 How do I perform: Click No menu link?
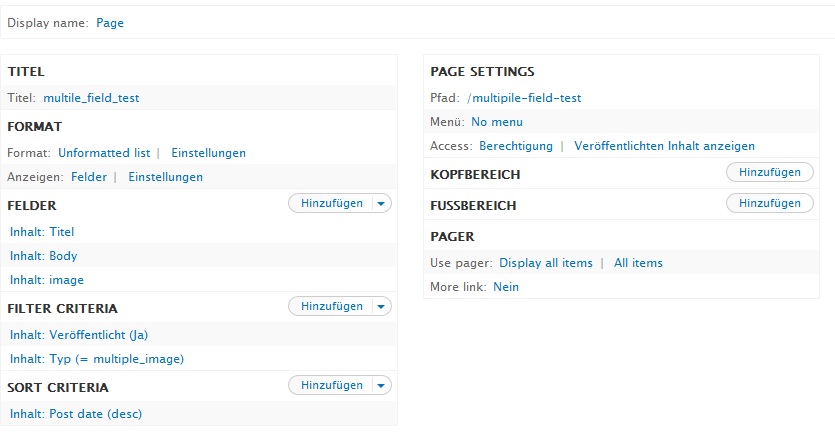click(497, 122)
